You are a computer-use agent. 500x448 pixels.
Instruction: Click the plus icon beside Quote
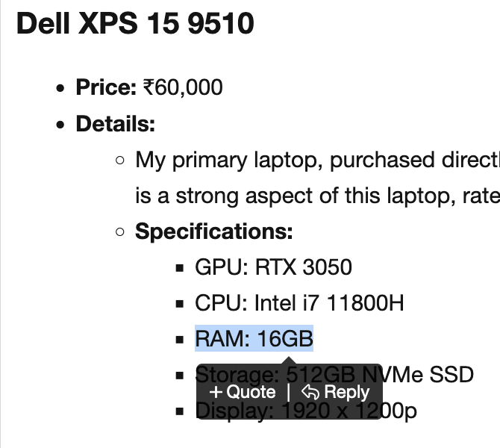(x=216, y=392)
